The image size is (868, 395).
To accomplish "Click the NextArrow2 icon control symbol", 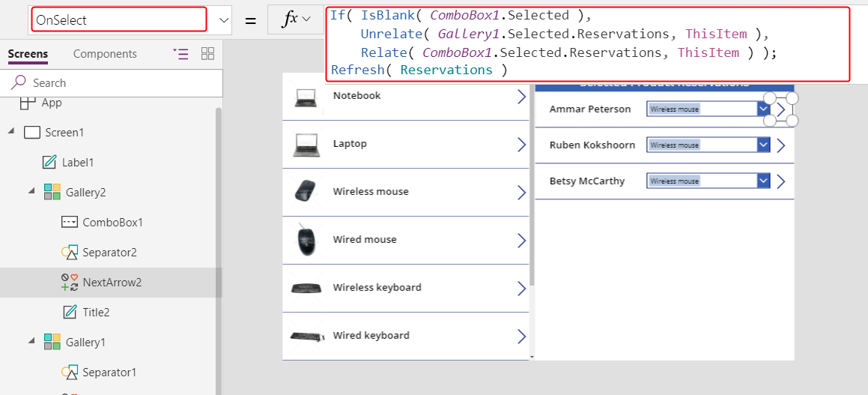I will tap(69, 282).
